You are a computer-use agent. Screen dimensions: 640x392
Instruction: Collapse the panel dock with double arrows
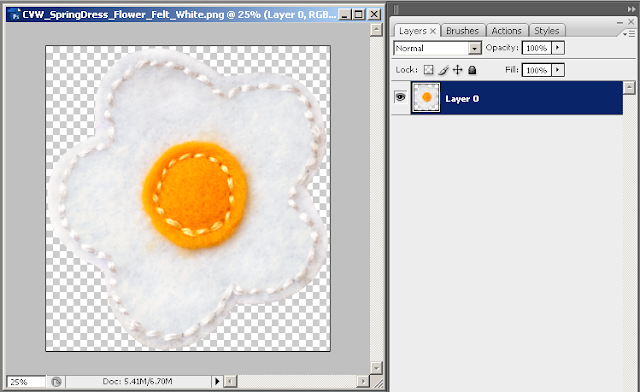click(631, 9)
